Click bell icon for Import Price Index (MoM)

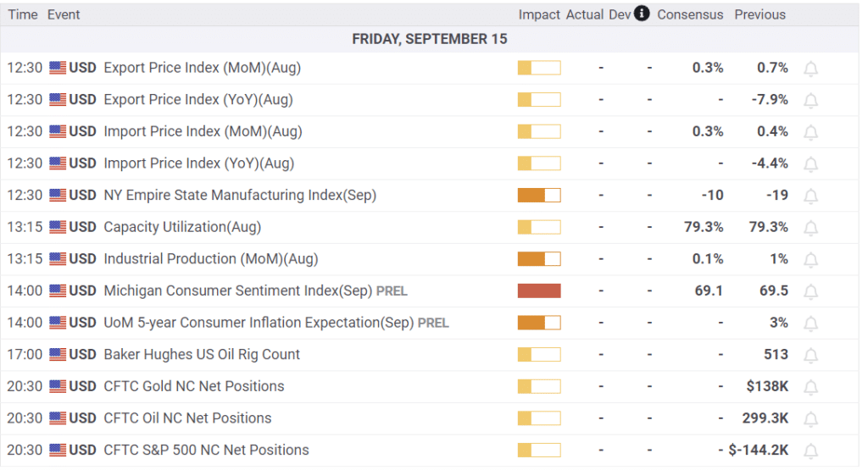(x=810, y=132)
